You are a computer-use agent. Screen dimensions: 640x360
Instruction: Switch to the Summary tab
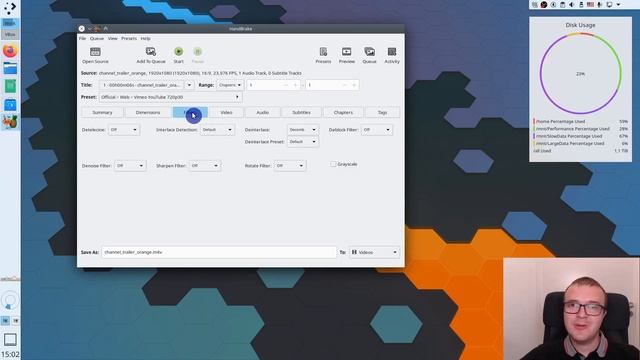click(x=102, y=112)
